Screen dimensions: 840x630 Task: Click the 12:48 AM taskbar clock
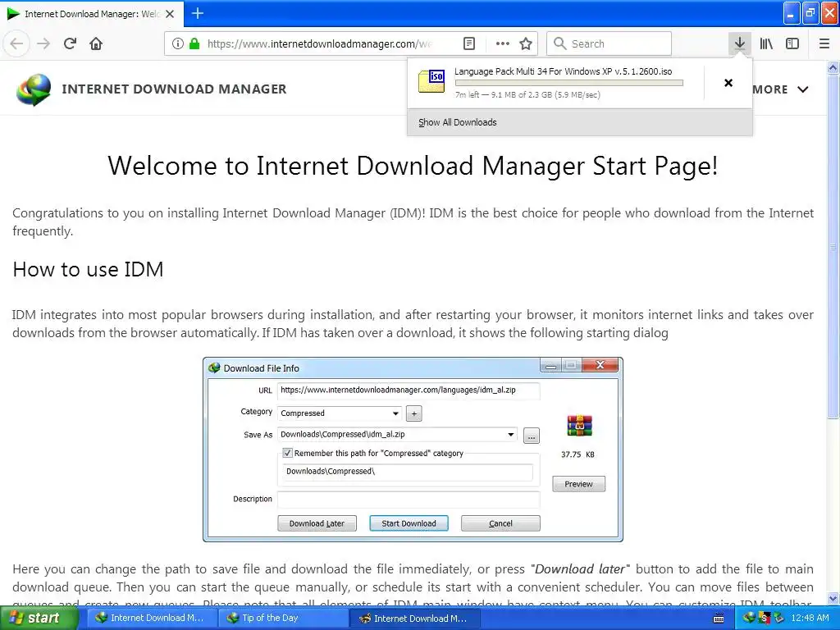click(810, 618)
